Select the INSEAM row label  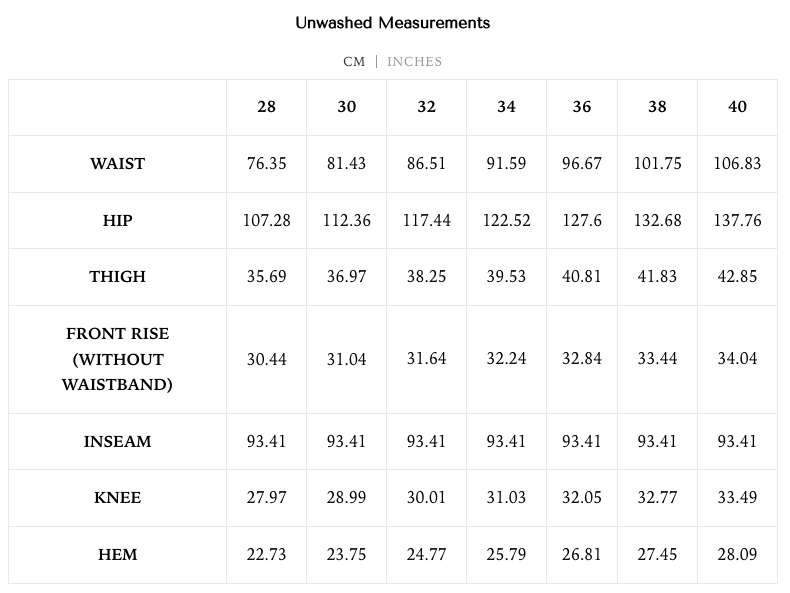117,441
